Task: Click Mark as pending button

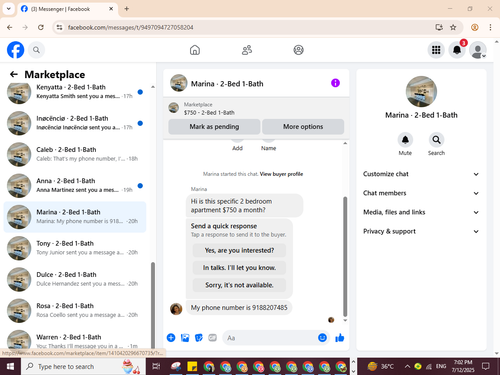Action: (x=214, y=127)
